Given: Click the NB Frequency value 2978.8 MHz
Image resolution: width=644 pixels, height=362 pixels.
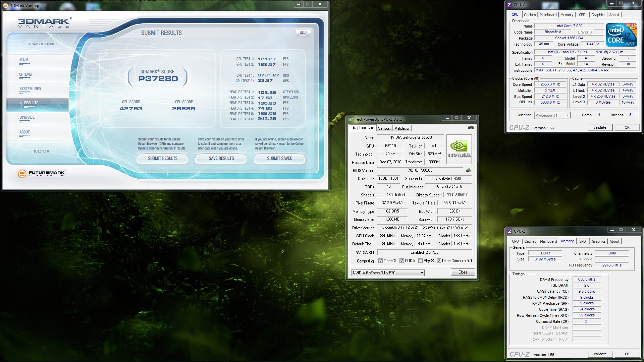Looking at the screenshot, I should [x=612, y=265].
